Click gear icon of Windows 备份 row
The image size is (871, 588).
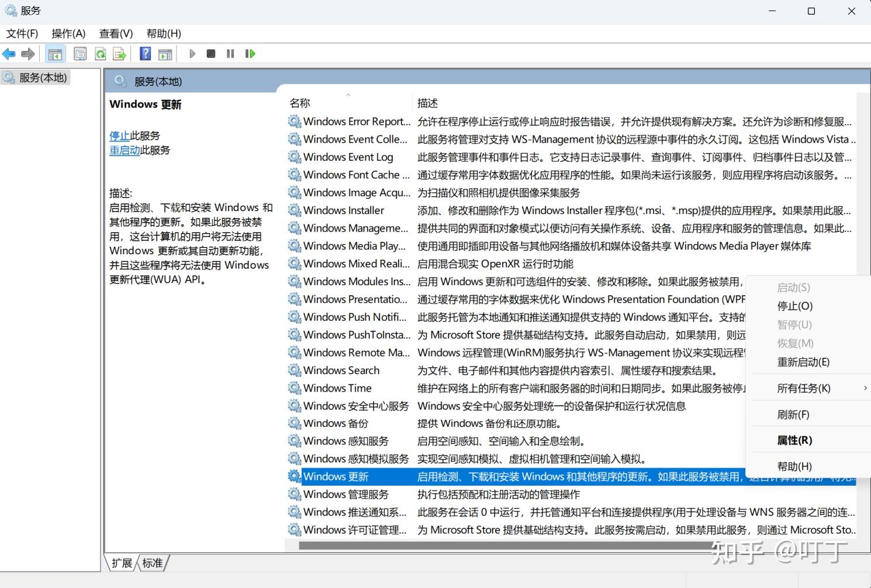pyautogui.click(x=295, y=424)
